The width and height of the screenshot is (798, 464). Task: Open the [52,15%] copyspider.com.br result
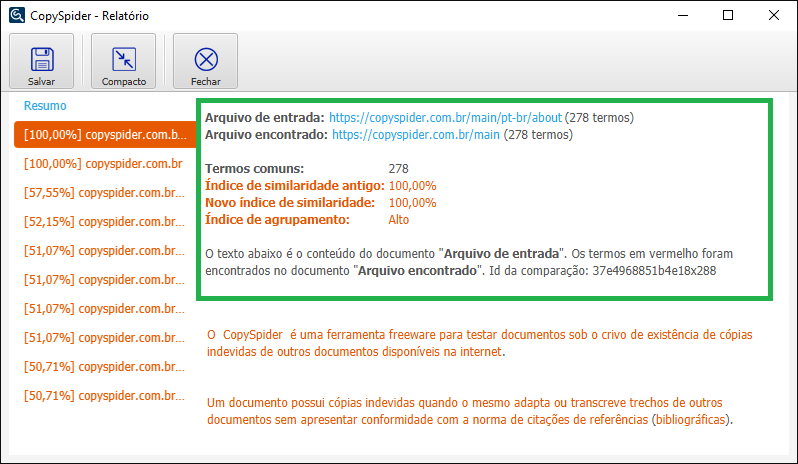point(104,222)
